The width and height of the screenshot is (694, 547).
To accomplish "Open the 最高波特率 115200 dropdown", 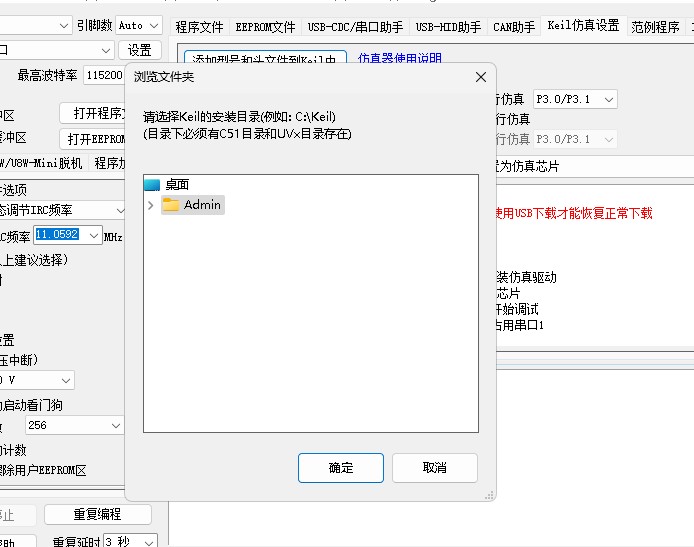I will (x=104, y=75).
